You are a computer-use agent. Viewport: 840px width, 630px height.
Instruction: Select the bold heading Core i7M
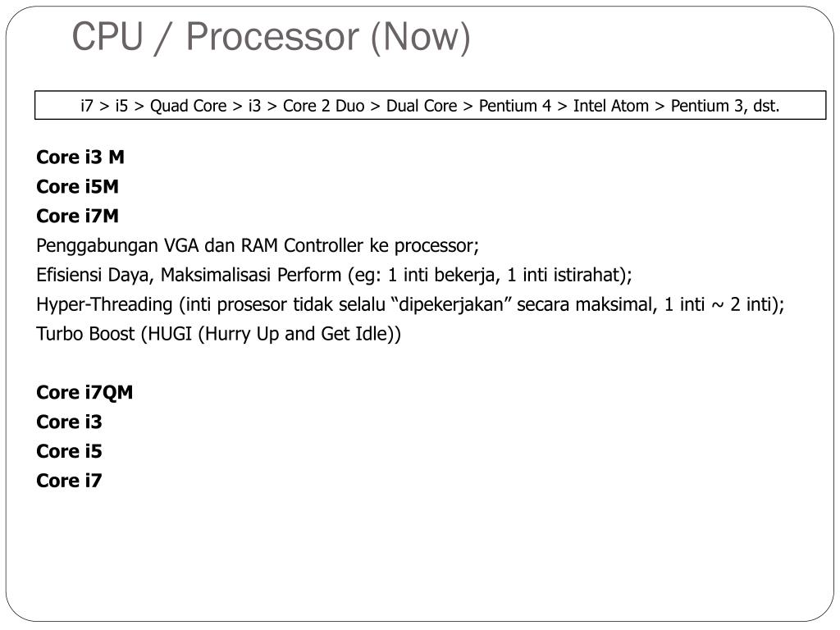tap(78, 216)
